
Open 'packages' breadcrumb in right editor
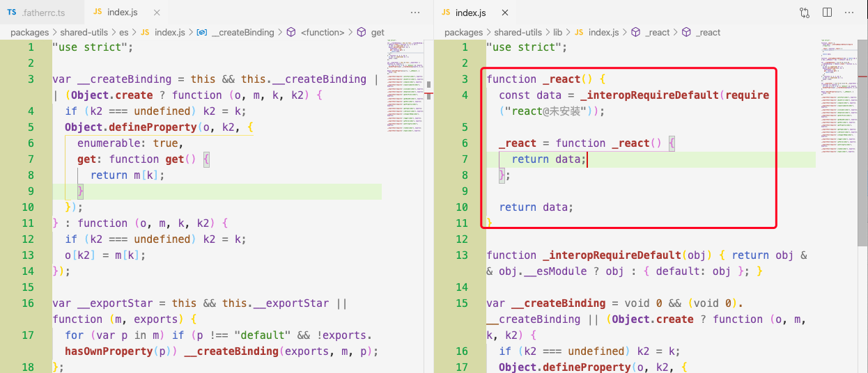463,32
